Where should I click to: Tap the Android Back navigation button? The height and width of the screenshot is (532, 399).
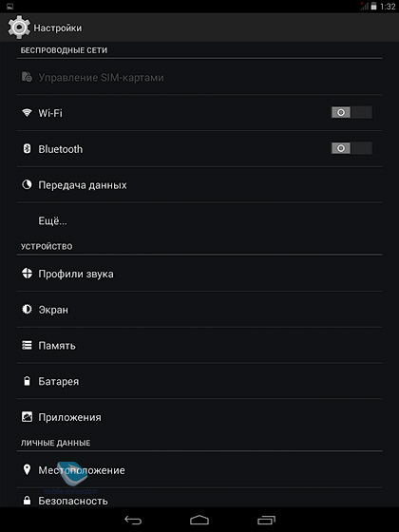(133, 520)
